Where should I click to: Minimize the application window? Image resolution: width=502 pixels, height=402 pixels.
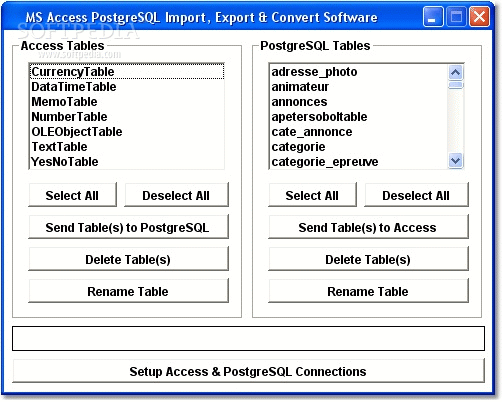click(433, 17)
